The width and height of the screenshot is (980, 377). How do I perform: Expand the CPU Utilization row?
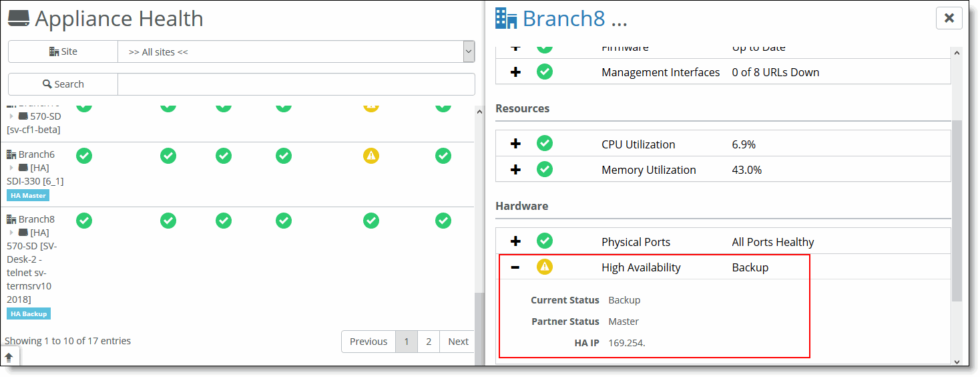[515, 144]
